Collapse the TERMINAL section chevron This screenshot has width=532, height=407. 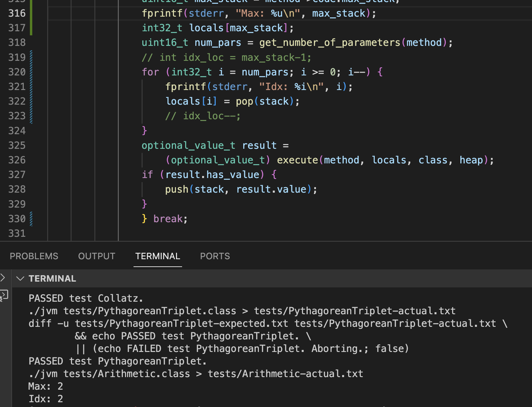coord(20,279)
